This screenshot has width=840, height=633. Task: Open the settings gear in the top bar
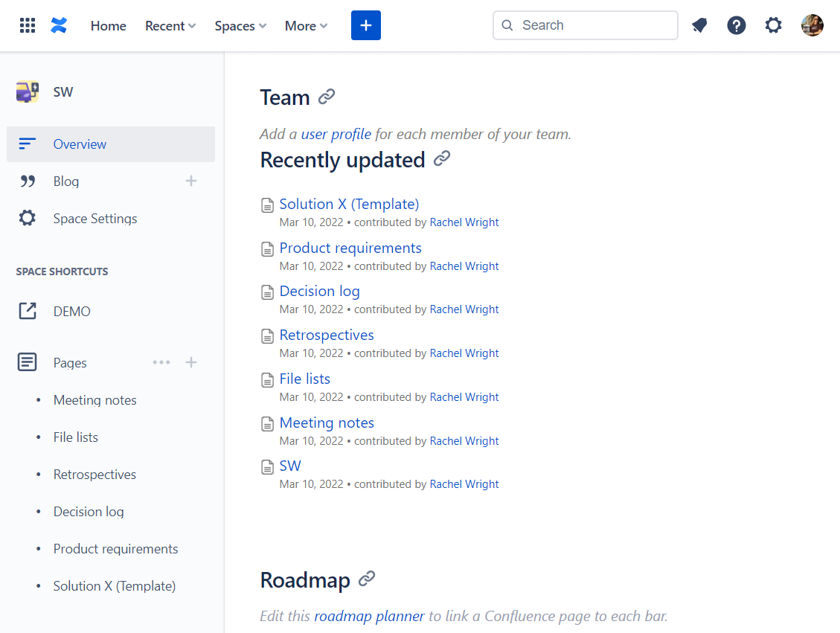click(773, 25)
